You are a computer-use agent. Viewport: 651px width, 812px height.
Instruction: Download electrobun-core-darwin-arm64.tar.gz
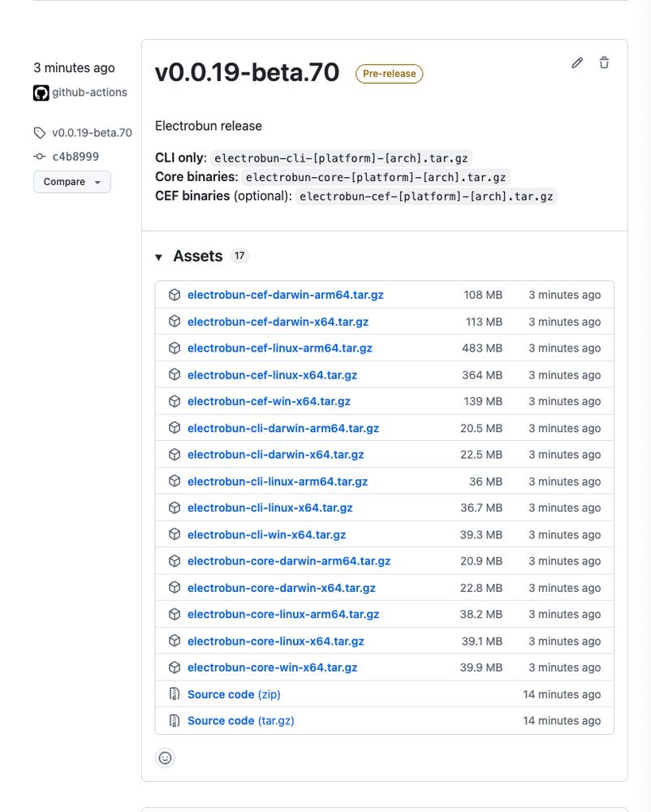[x=289, y=561]
